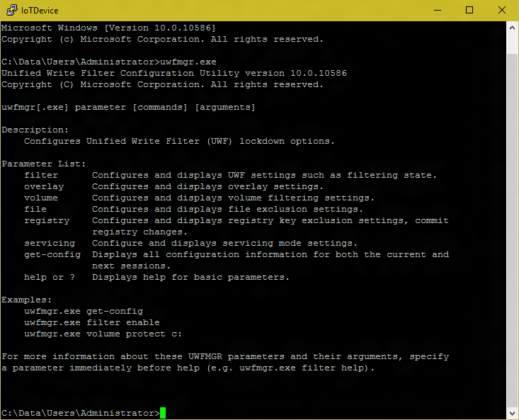Click the vertical scrollbar thumb
This screenshot has height=420, width=519.
point(512,229)
